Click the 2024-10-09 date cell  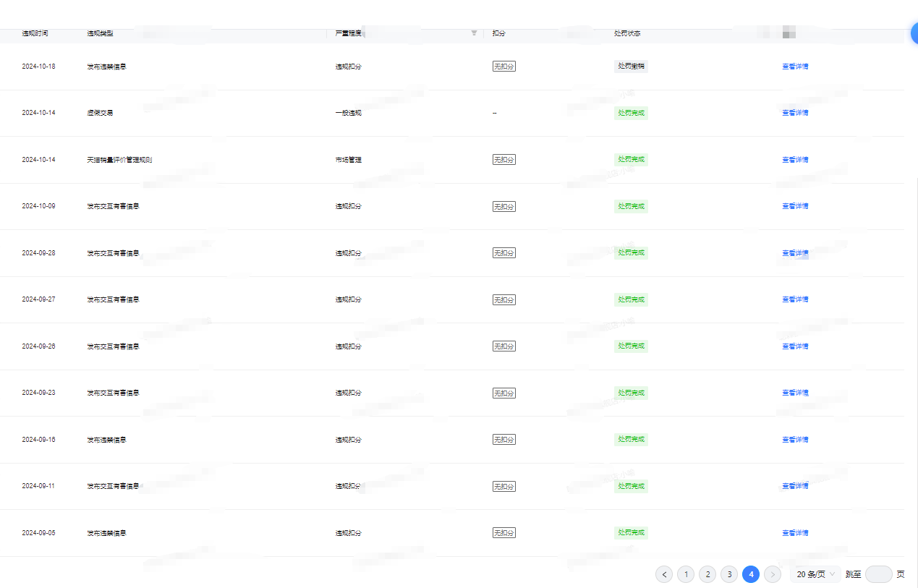pos(38,206)
